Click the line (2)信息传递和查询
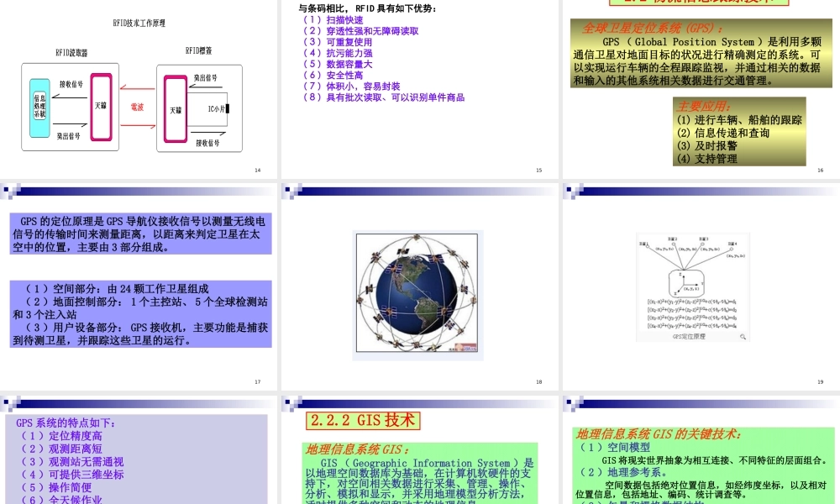Viewport: 840px width, 504px height. 723,133
